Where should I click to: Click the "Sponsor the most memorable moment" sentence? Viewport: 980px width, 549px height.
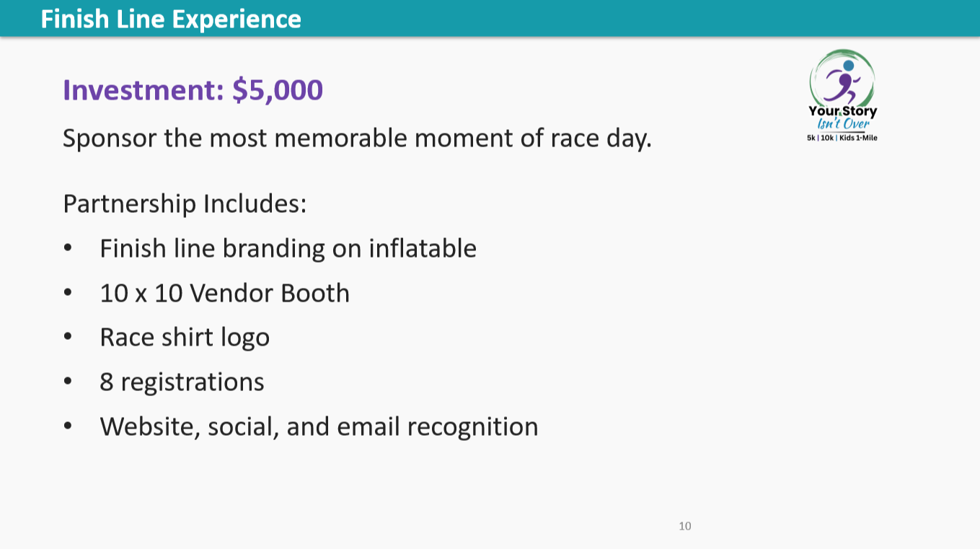357,137
